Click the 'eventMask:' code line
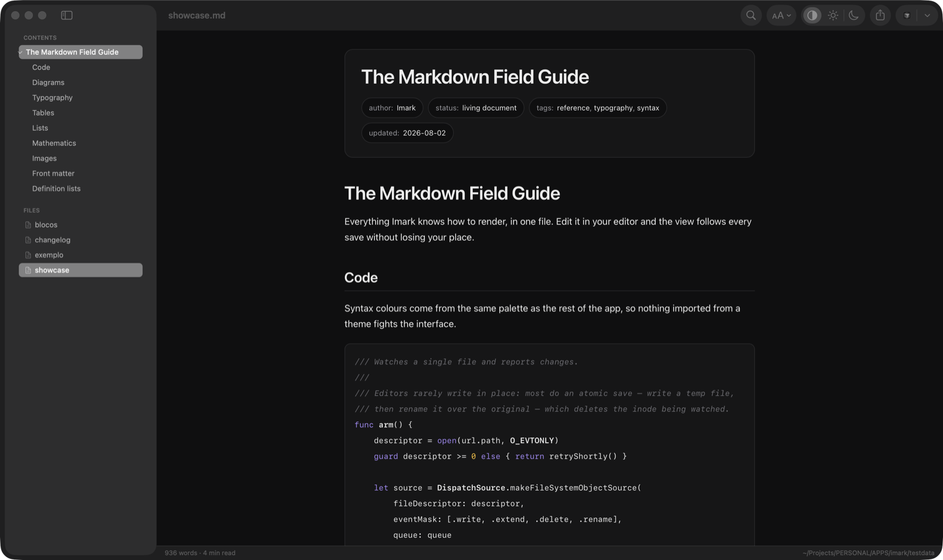Image resolution: width=943 pixels, height=560 pixels. point(507,519)
